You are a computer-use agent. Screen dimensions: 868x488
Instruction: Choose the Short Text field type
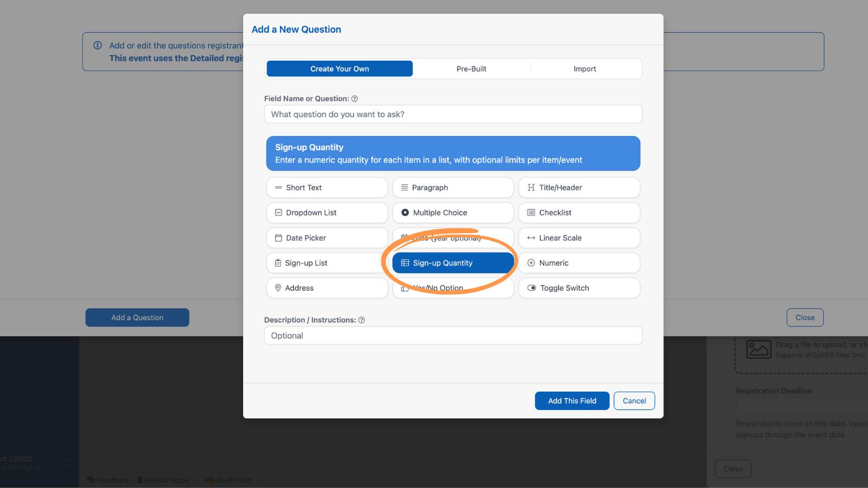tap(327, 188)
